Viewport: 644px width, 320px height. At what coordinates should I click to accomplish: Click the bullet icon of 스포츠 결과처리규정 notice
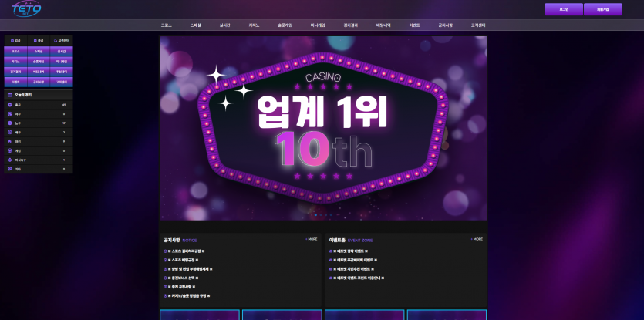165,251
